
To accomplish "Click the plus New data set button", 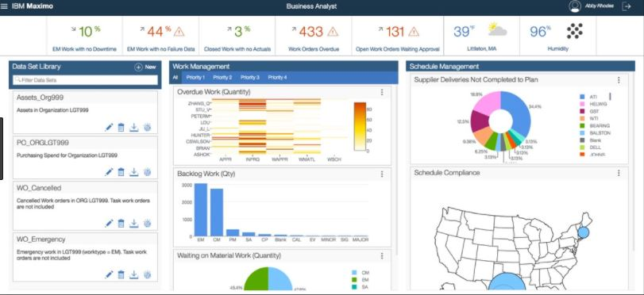I will 145,67.
